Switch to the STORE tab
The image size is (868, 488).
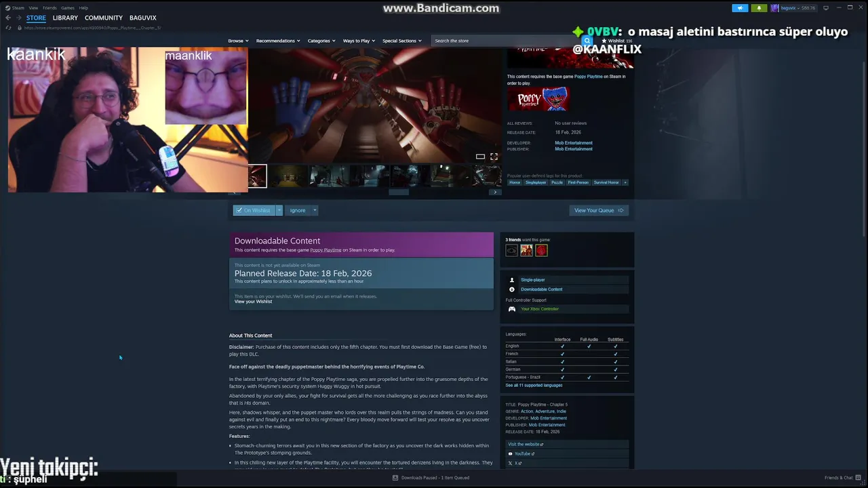[36, 18]
